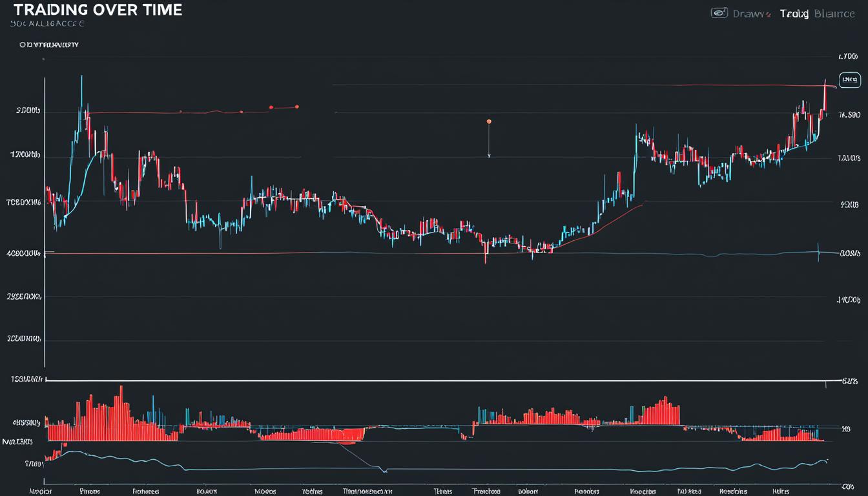868x496 pixels.
Task: Click the eye-shaped chart view icon
Action: click(x=719, y=13)
